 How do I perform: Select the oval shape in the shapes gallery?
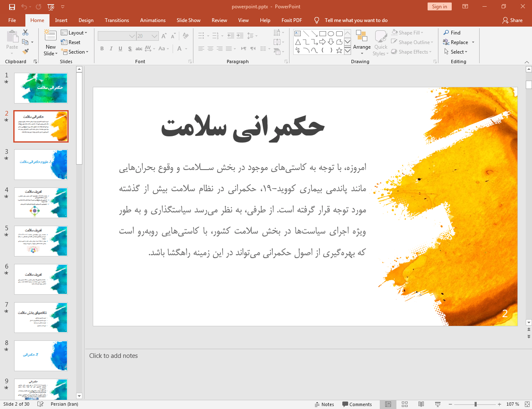[331, 34]
